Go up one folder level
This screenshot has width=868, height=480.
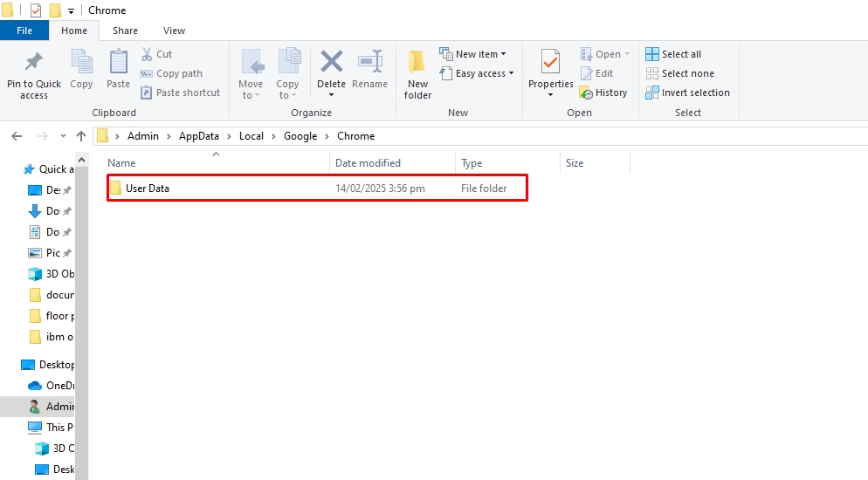[81, 136]
